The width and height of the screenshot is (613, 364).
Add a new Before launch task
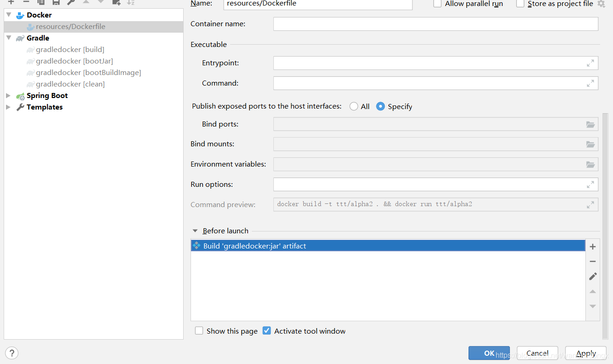pos(593,247)
